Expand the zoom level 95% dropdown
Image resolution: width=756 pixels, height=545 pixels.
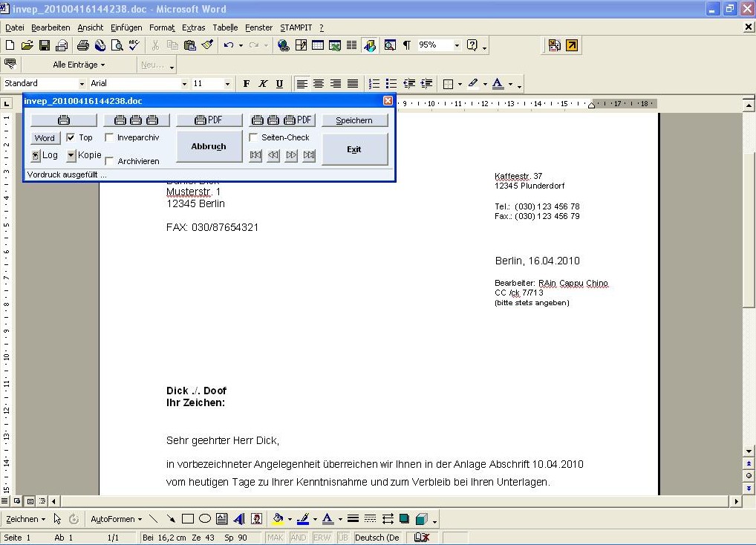457,45
